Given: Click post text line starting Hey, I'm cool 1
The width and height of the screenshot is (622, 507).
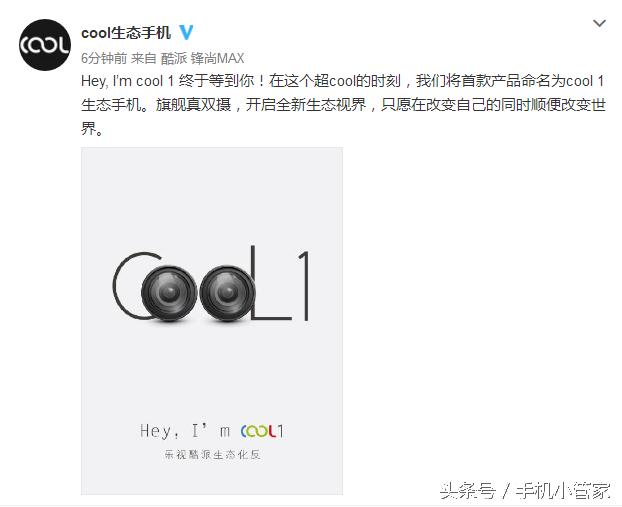Looking at the screenshot, I should (343, 81).
